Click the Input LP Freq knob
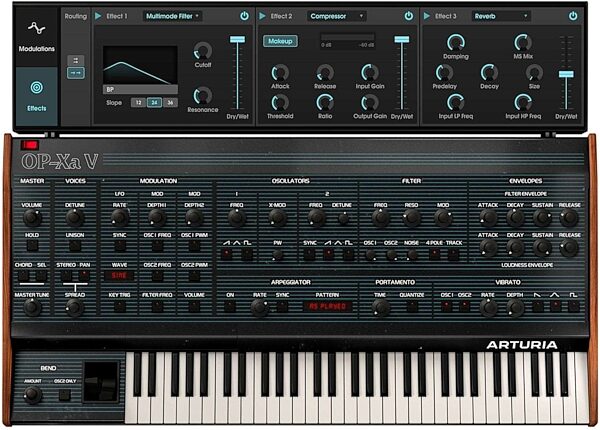The height and width of the screenshot is (430, 600). coord(456,103)
